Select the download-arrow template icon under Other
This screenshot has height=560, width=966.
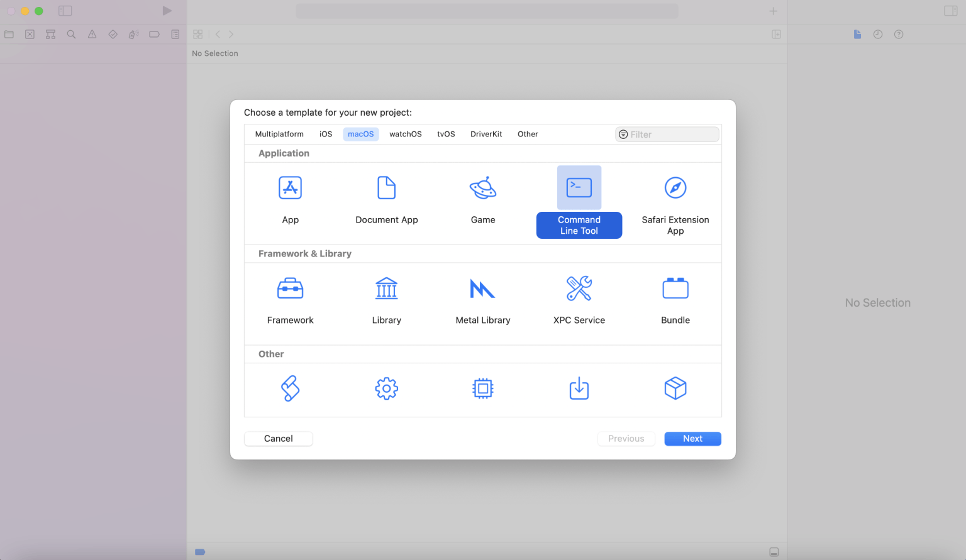(579, 388)
